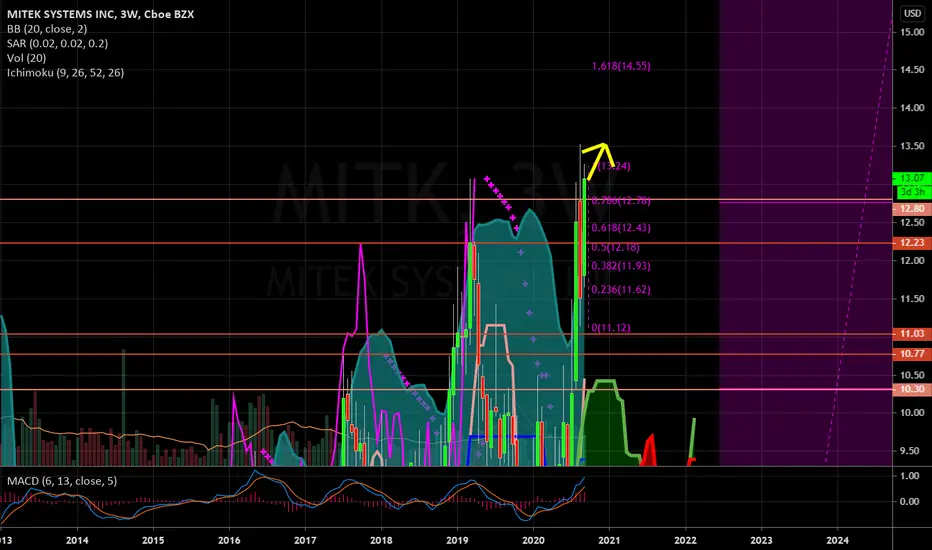Click the 2020 year on time axis

(533, 540)
